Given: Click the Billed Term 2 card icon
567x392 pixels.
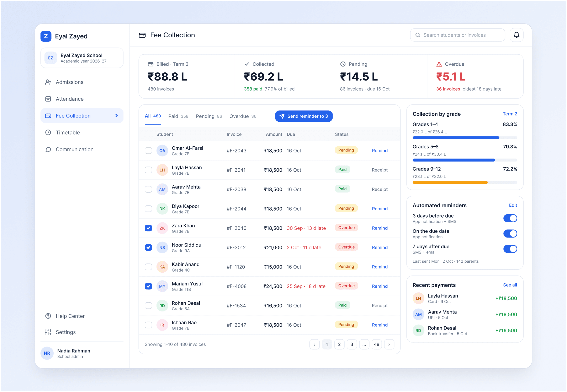Looking at the screenshot, I should click(150, 64).
